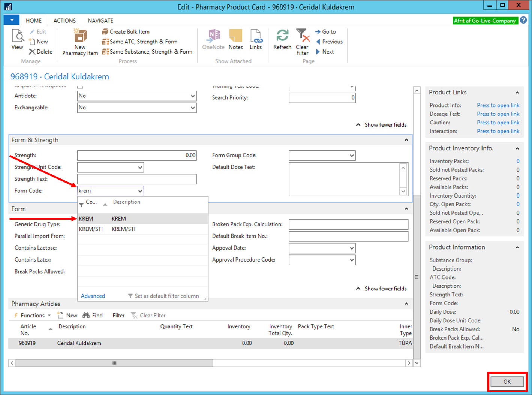Click the Strength Text input field
This screenshot has height=395, width=532.
(137, 179)
